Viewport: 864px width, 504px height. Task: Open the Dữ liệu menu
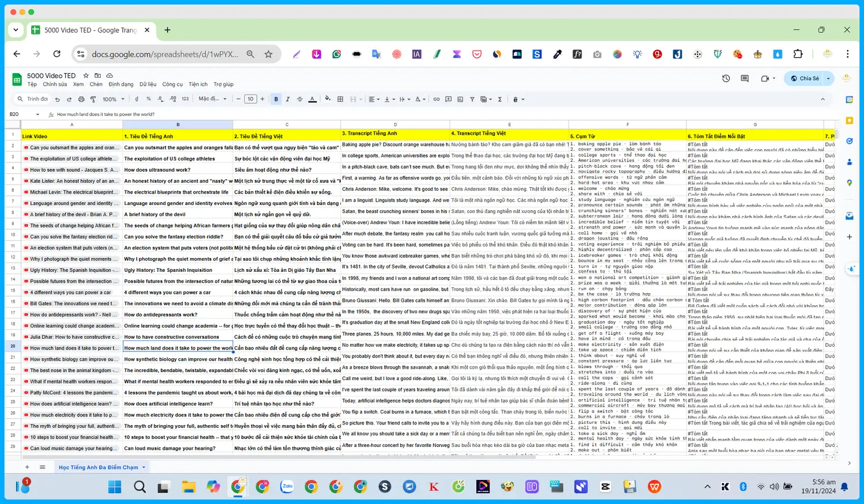[x=148, y=85]
